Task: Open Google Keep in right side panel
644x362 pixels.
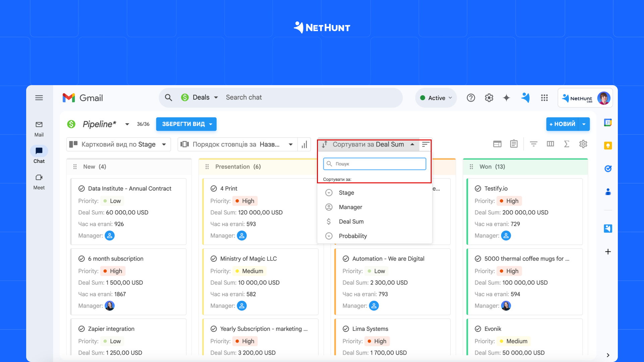Action: tap(608, 145)
